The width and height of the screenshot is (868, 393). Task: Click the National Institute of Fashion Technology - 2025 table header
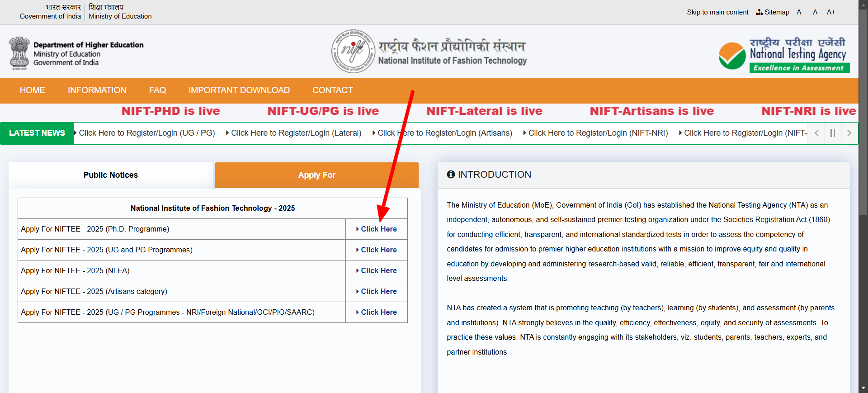point(212,208)
